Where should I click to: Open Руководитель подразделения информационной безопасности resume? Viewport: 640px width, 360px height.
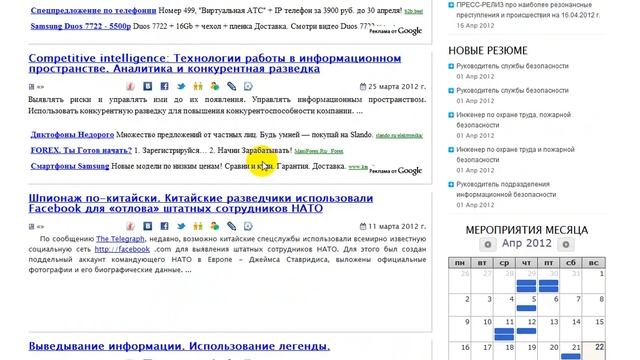[x=506, y=189]
